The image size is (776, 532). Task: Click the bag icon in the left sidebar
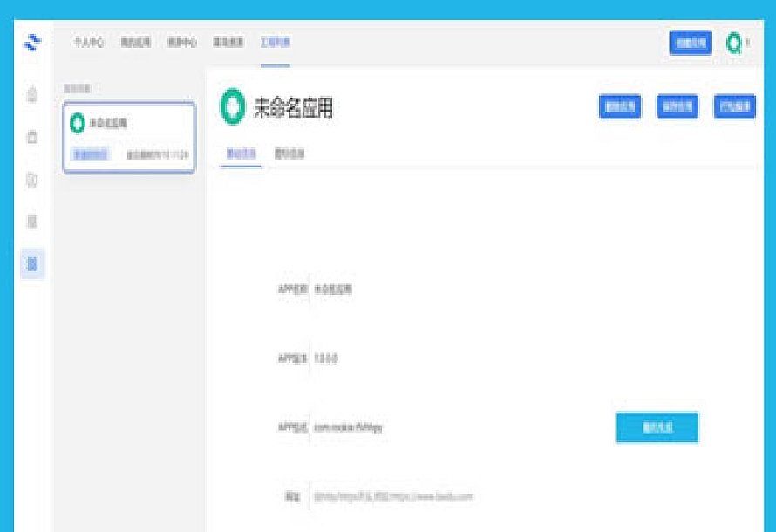[32, 137]
